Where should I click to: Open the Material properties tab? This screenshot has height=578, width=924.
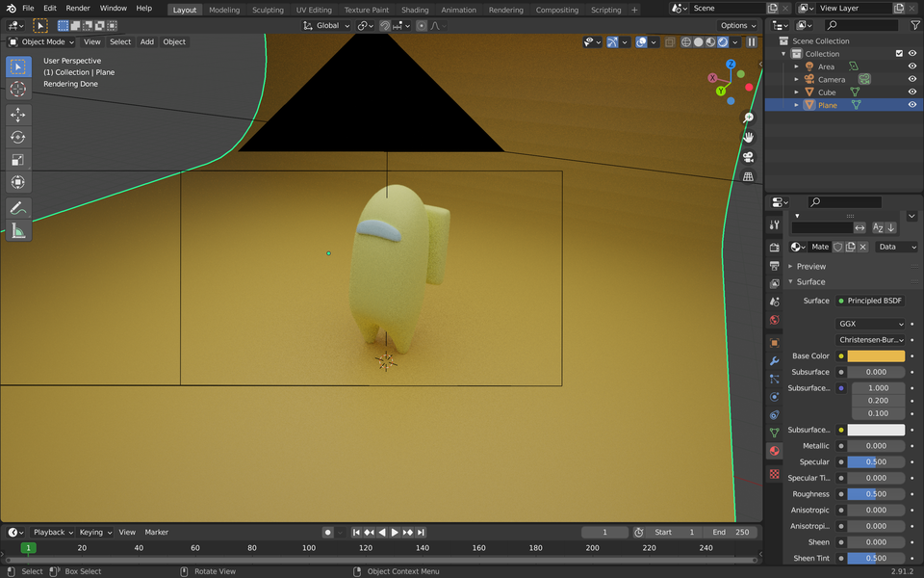pos(774,451)
